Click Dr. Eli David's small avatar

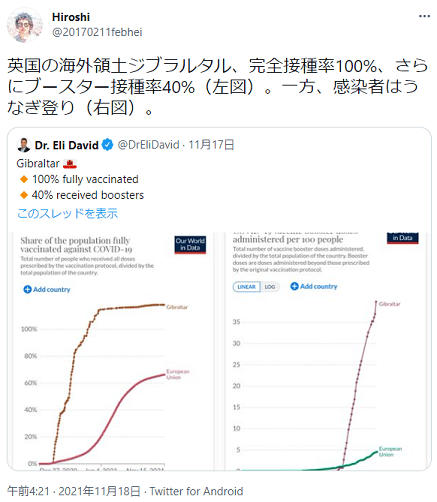pos(24,145)
